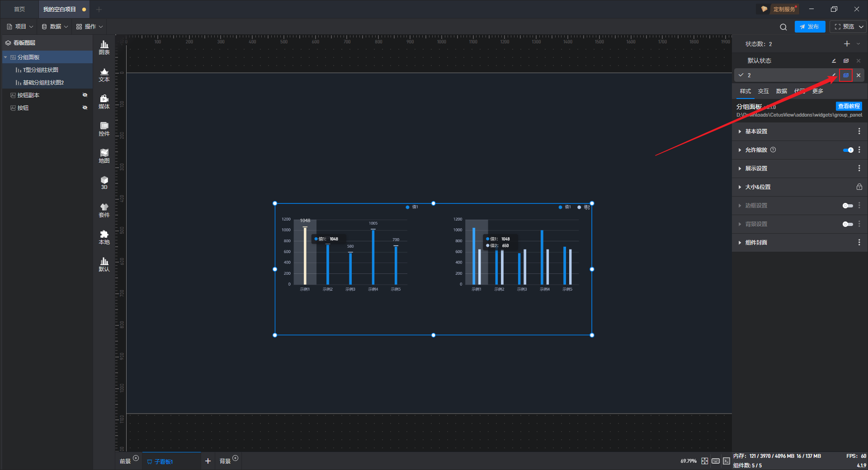Image resolution: width=868 pixels, height=470 pixels.
Task: Expand the 展示设置 section
Action: [x=756, y=169]
